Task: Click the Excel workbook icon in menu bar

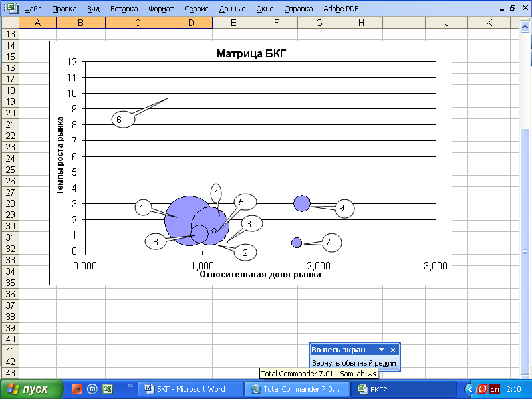Action: pos(12,8)
